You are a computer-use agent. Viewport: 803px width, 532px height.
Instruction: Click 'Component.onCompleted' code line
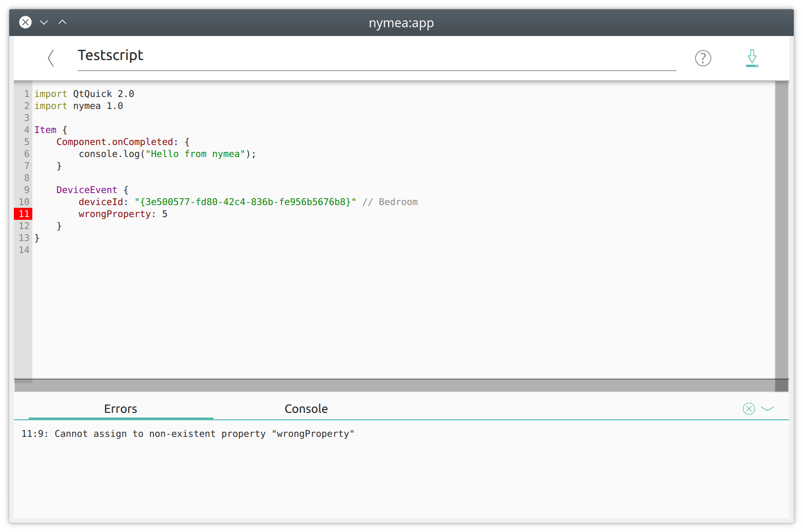pos(123,142)
